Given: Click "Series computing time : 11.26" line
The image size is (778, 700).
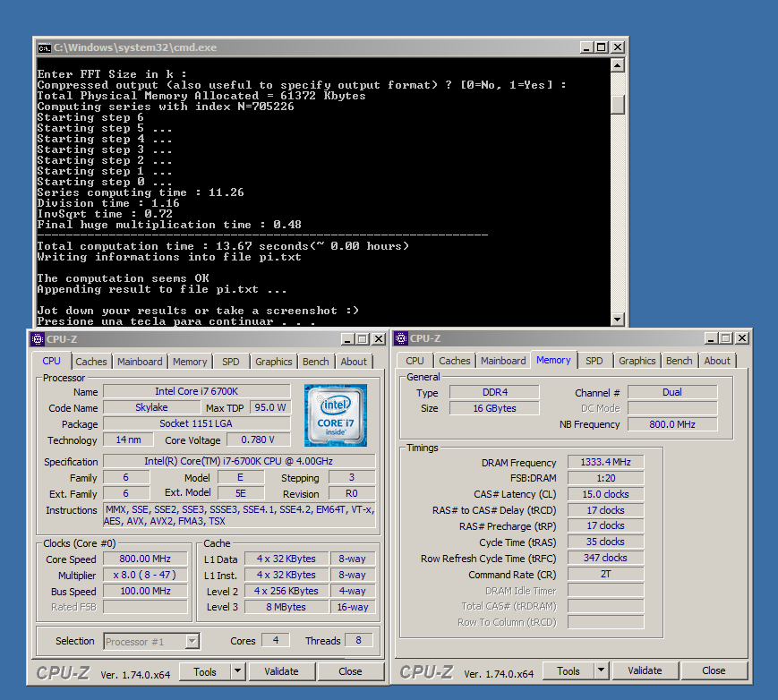Looking at the screenshot, I should pos(141,192).
